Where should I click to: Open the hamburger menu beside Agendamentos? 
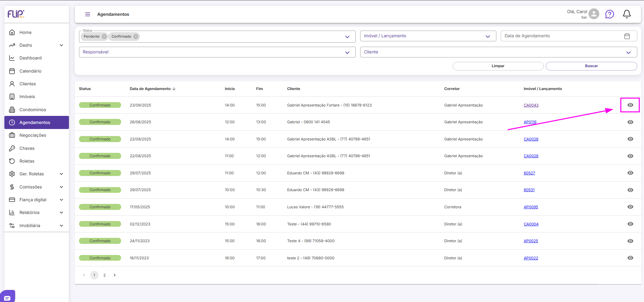coord(87,14)
